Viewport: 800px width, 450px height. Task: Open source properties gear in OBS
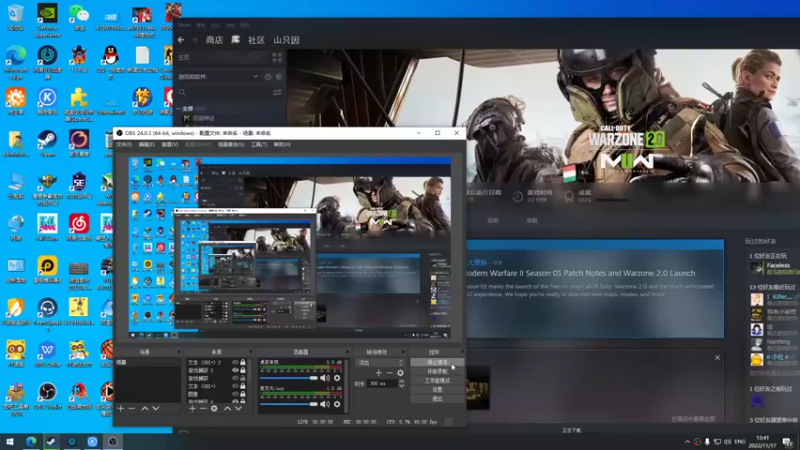(x=214, y=409)
